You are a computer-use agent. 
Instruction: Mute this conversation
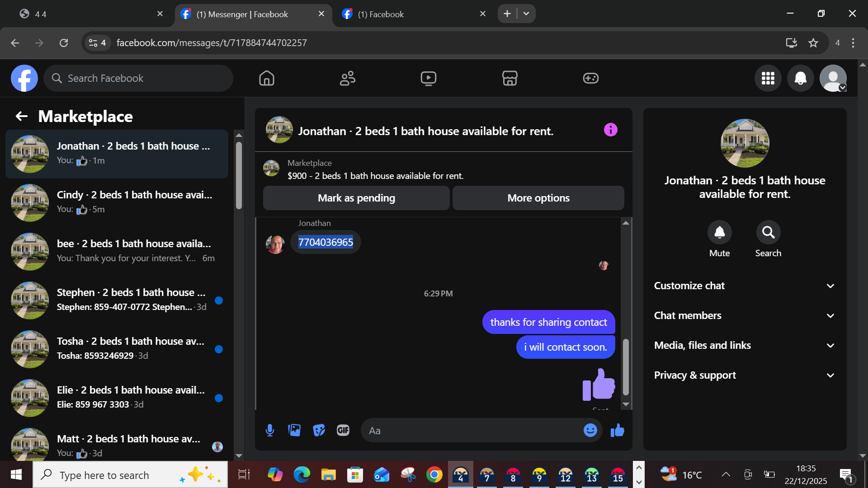point(719,232)
